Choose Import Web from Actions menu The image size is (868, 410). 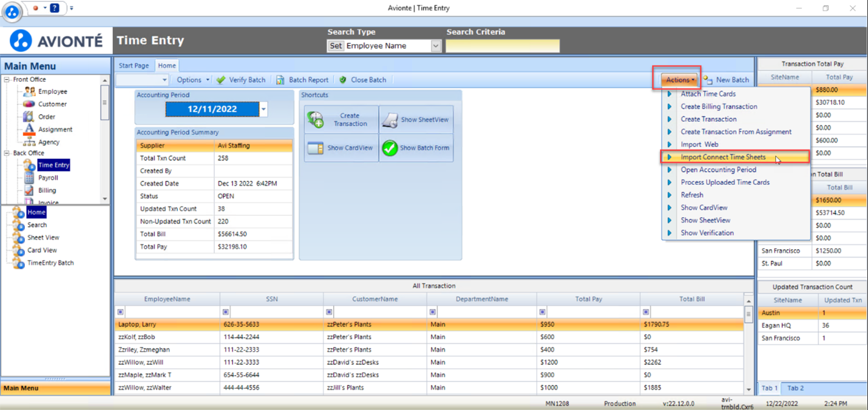tap(699, 144)
